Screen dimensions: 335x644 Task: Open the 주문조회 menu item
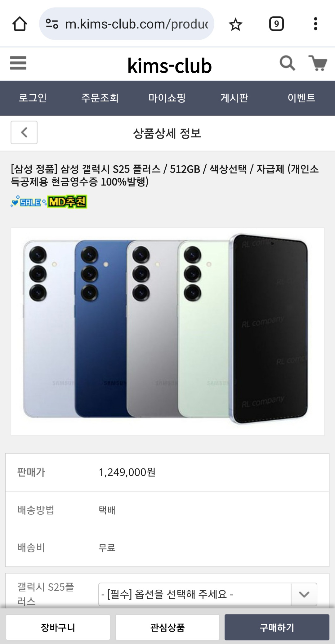pos(100,98)
